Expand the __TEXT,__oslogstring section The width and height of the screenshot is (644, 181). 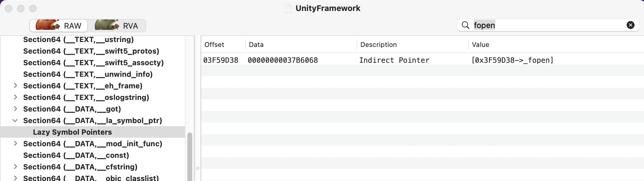(15, 97)
